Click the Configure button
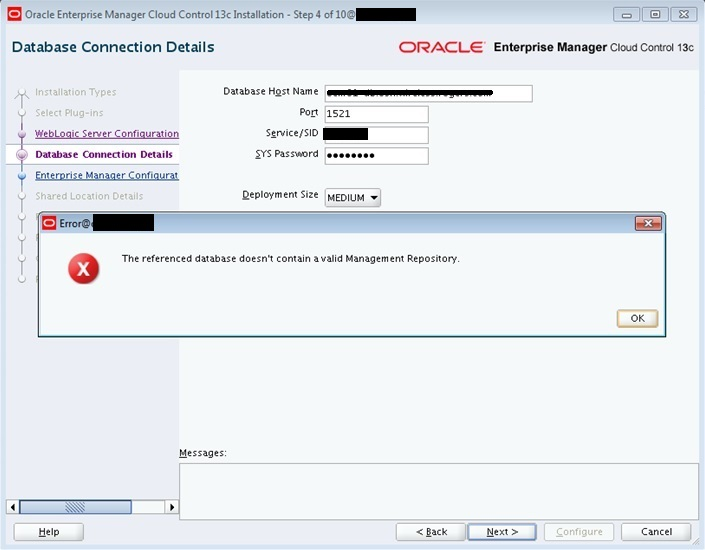The width and height of the screenshot is (705, 550). coord(579,532)
